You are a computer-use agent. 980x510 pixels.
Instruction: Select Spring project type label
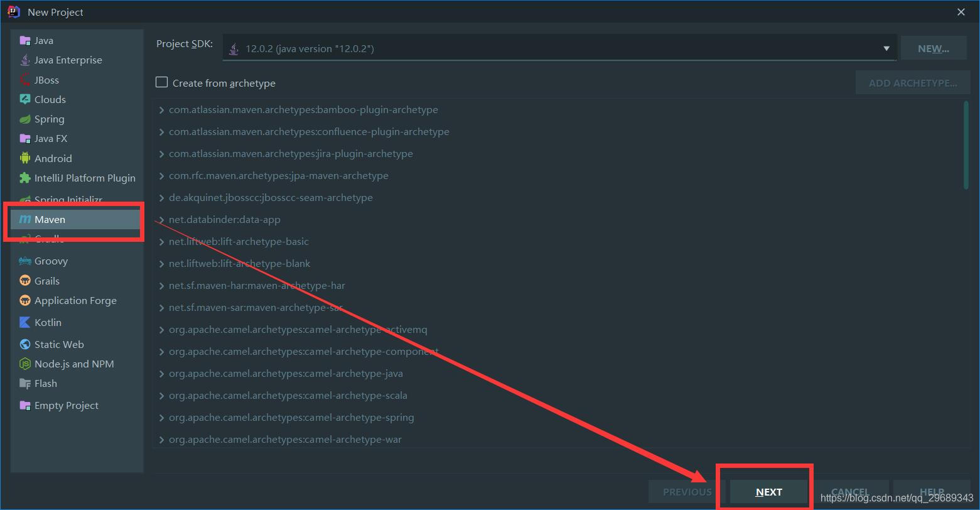[49, 119]
